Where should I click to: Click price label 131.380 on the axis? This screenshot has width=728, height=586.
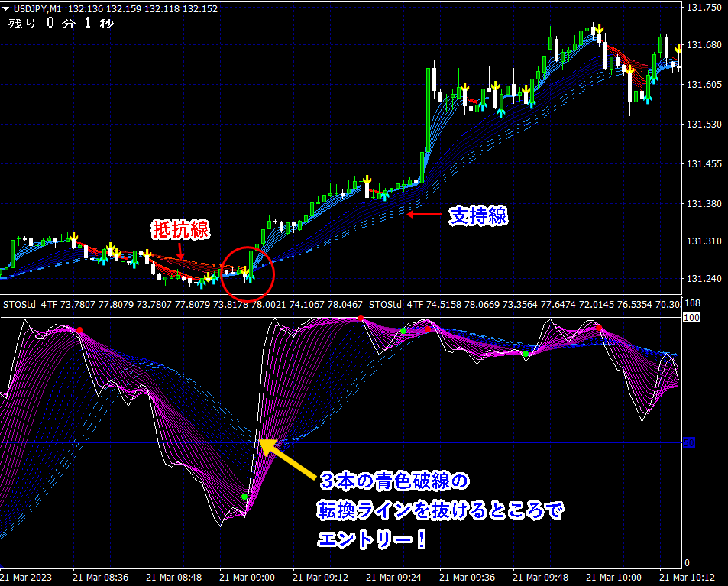pos(704,203)
